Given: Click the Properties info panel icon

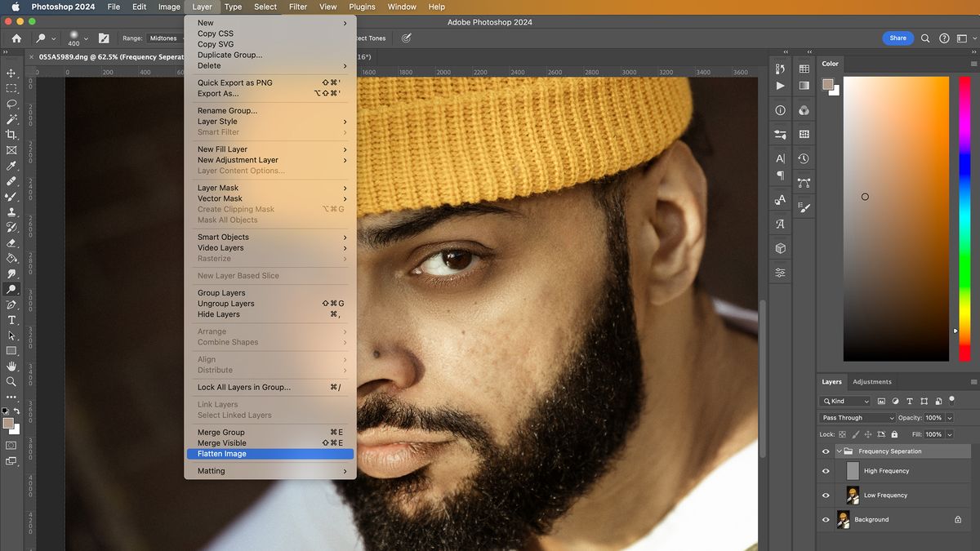Looking at the screenshot, I should point(780,109).
